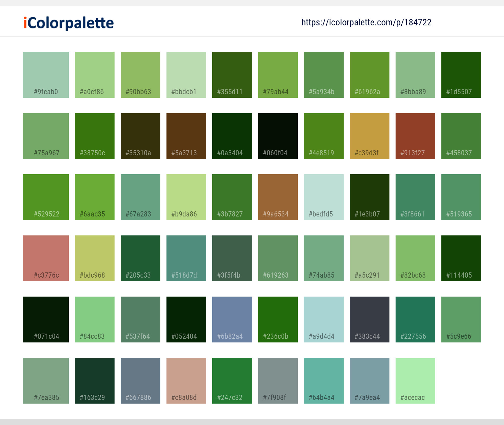This screenshot has height=425, width=504.
Task: Pick the #3f5f4b swatch
Action: 232,258
